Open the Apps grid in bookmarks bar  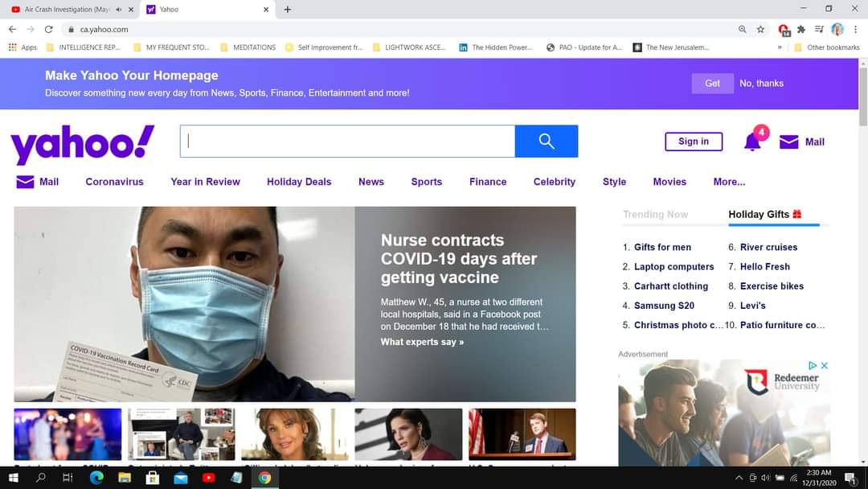point(23,47)
